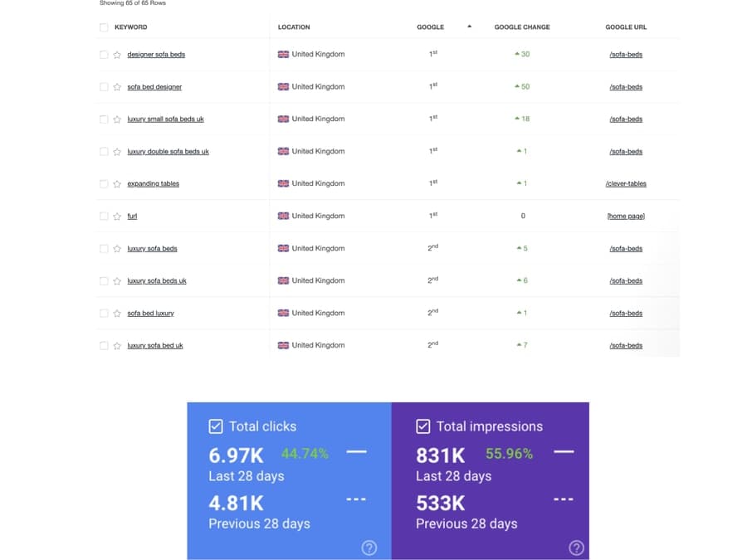Tick the checkbox for 'expanding tables'
This screenshot has width=747, height=560.
[104, 184]
